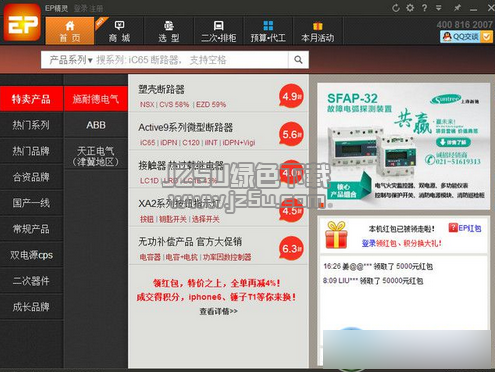Choose the ABB brand
495x372 pixels.
point(96,125)
